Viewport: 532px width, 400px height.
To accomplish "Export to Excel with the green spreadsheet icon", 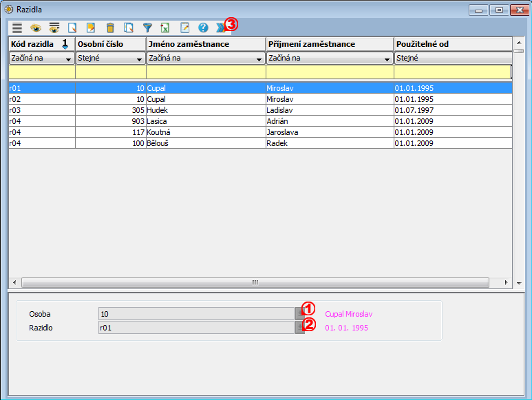I will point(165,28).
